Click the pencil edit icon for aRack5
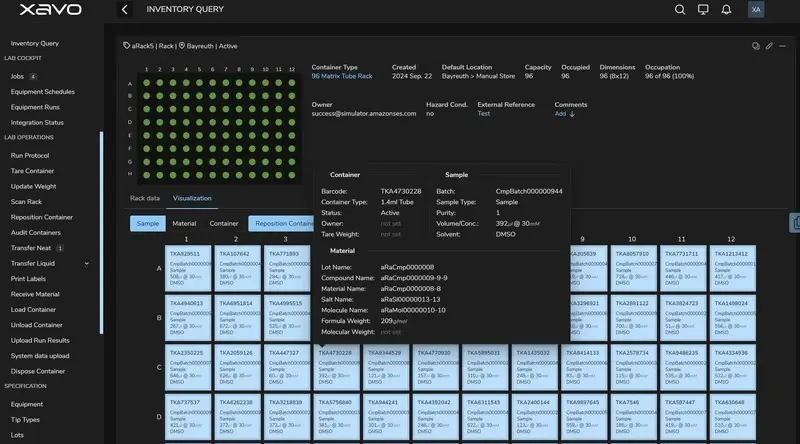800x444 pixels. tap(769, 46)
